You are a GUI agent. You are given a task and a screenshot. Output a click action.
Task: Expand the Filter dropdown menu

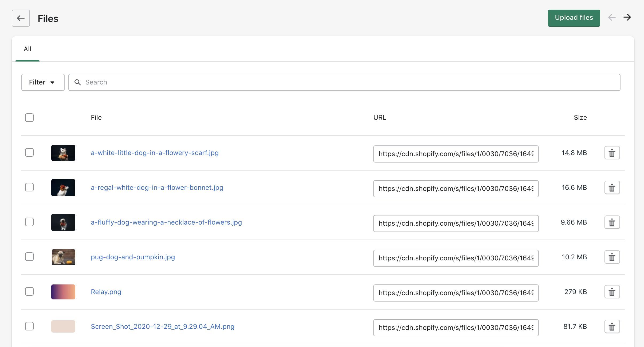(x=42, y=82)
